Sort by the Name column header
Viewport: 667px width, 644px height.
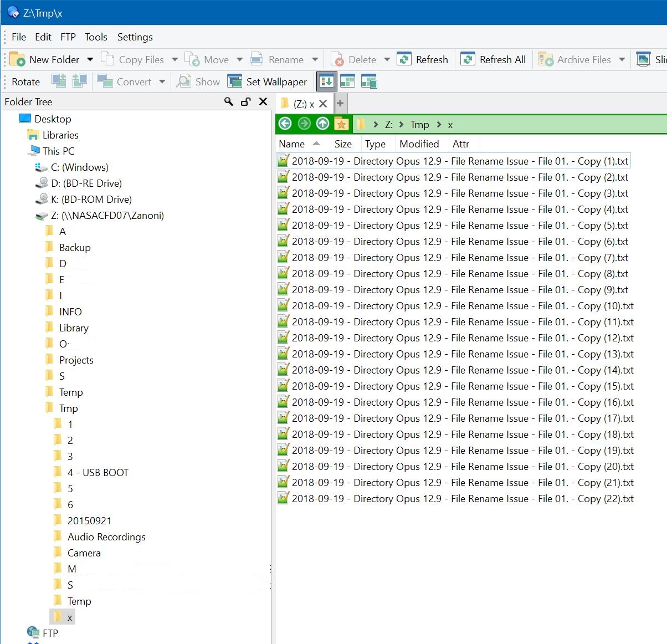tap(303, 144)
